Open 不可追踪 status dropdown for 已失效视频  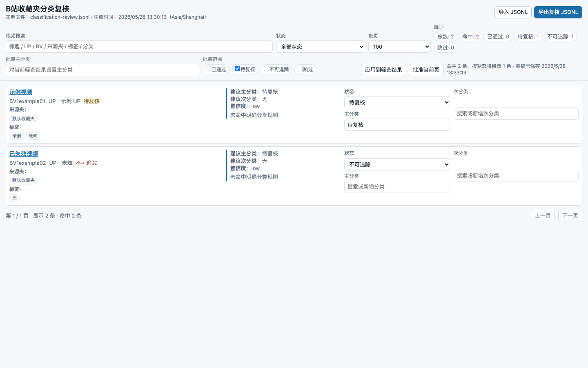click(x=397, y=164)
